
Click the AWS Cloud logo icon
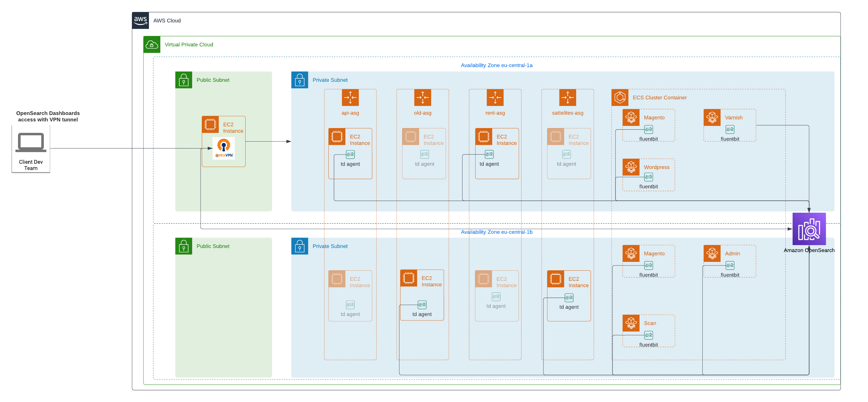[141, 20]
